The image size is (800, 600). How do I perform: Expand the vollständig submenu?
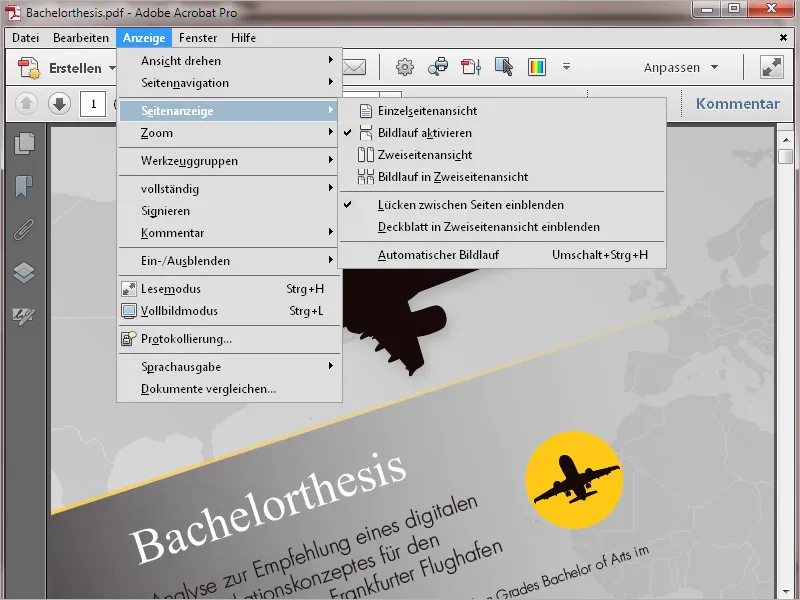click(229, 189)
